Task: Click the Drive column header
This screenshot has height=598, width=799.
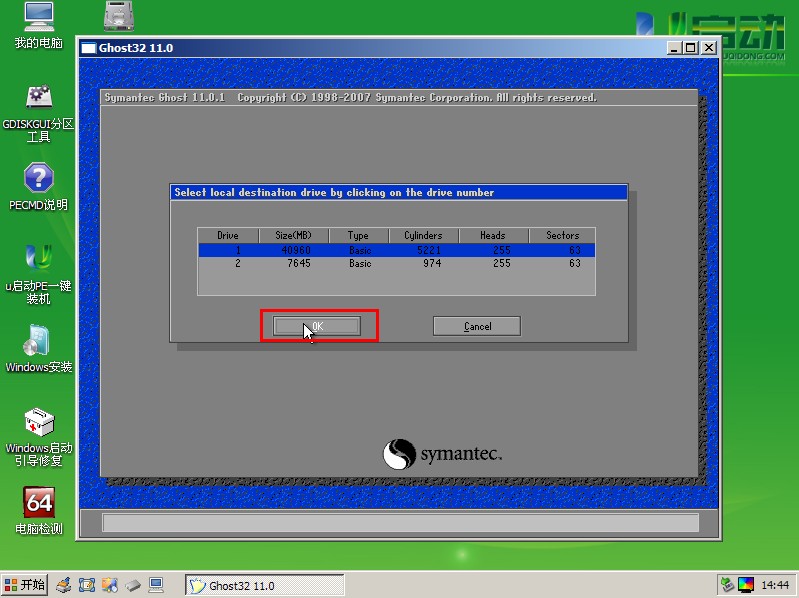Action: point(228,235)
